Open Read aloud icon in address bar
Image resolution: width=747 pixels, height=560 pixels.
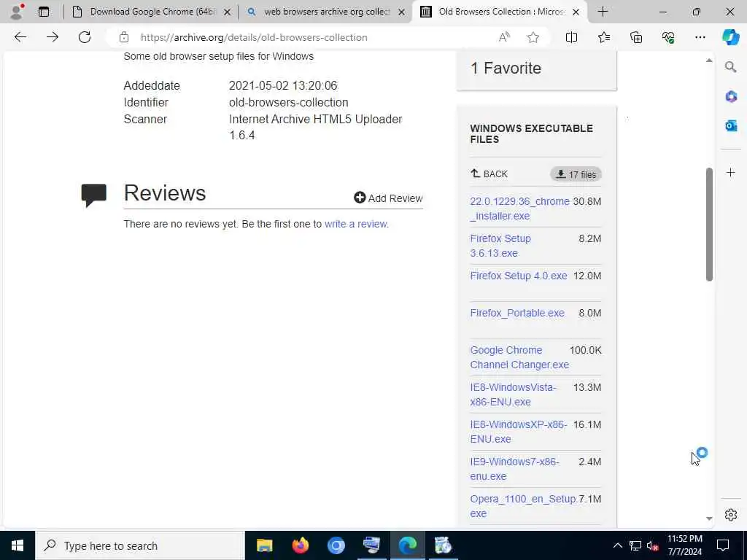click(x=504, y=37)
